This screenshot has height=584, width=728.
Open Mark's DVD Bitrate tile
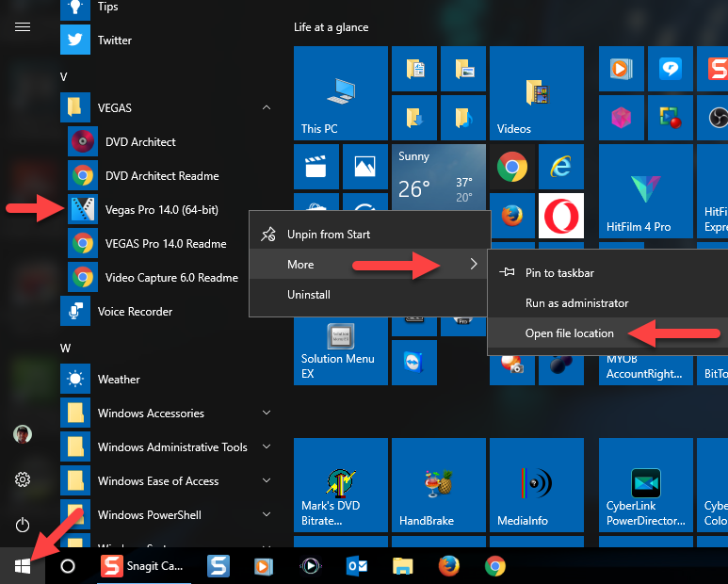[340, 485]
